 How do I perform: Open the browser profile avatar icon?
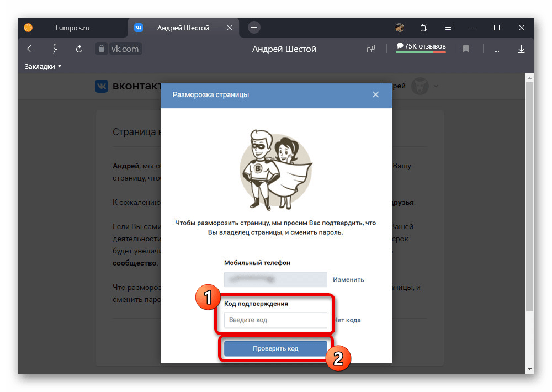[400, 28]
